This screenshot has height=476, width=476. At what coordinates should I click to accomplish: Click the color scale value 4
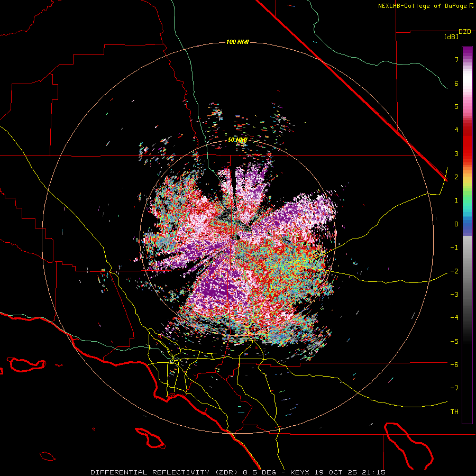(x=456, y=130)
